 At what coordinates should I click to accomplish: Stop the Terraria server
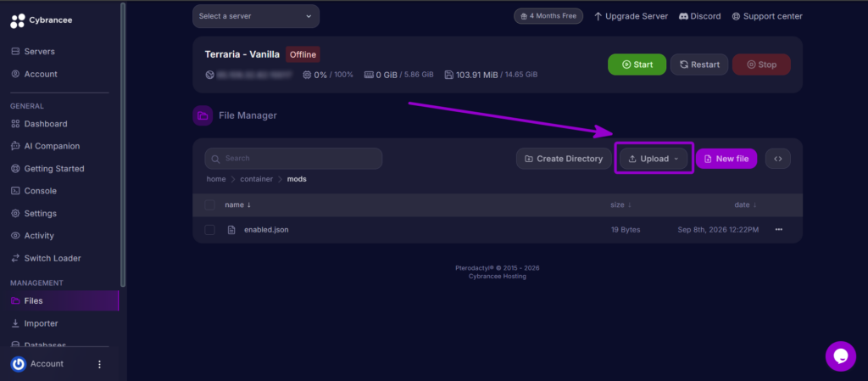(x=761, y=64)
